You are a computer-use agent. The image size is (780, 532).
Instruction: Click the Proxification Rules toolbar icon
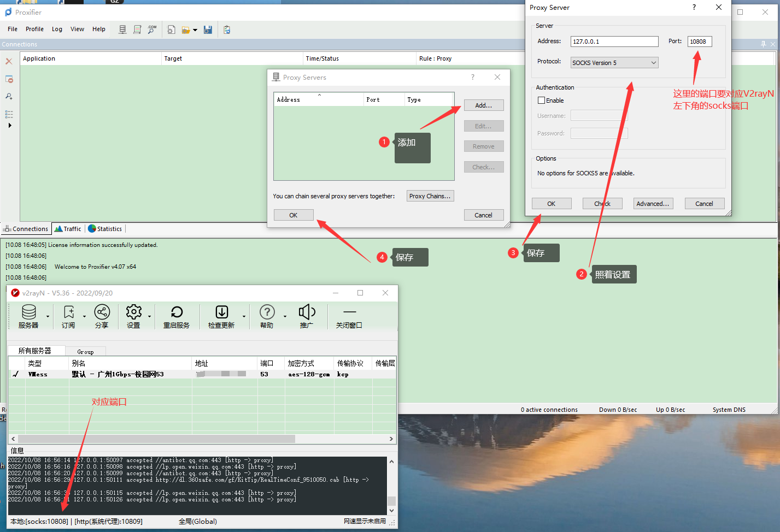tap(137, 29)
